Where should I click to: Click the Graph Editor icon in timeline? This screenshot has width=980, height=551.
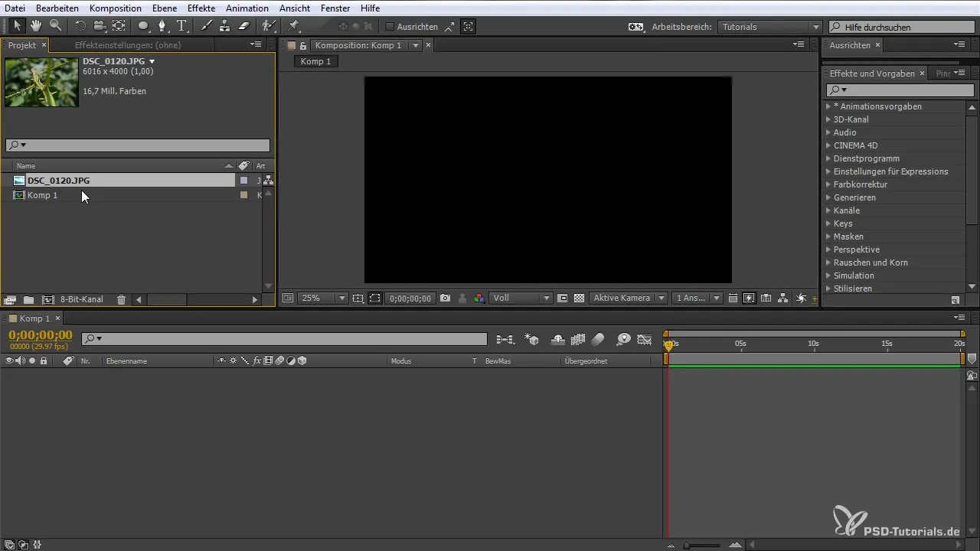tap(645, 339)
